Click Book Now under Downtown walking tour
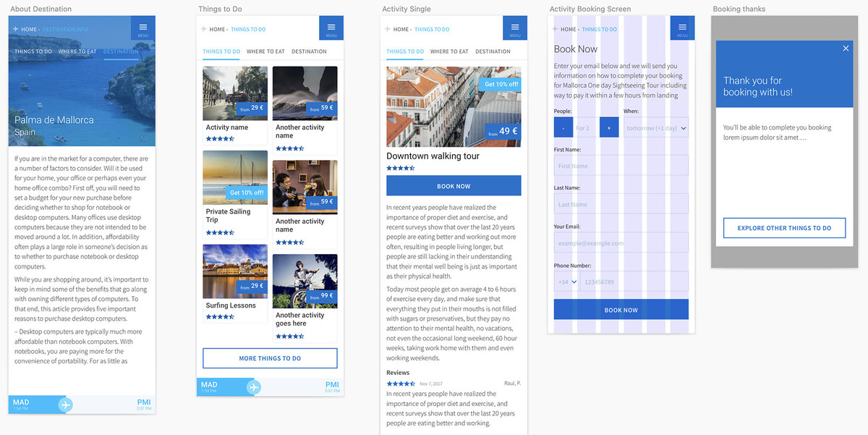The height and width of the screenshot is (435, 868). (x=454, y=185)
